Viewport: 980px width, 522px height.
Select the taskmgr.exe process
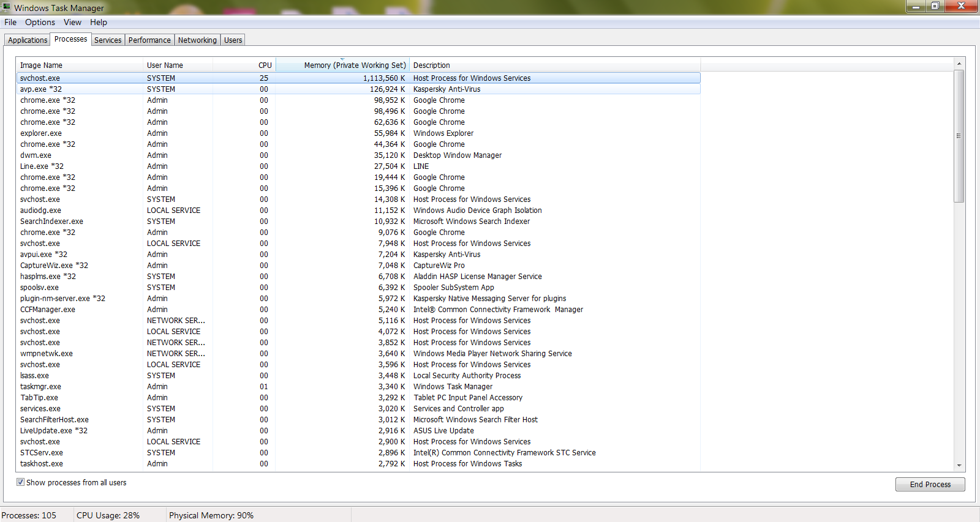click(358, 386)
